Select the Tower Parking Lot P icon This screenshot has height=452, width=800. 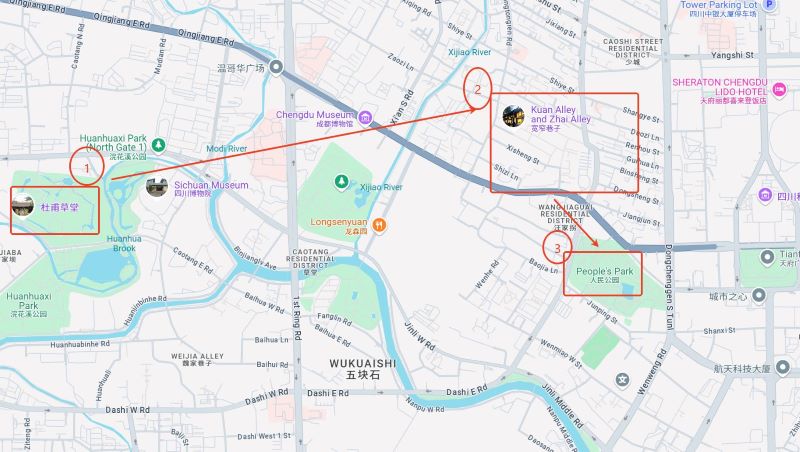[769, 4]
